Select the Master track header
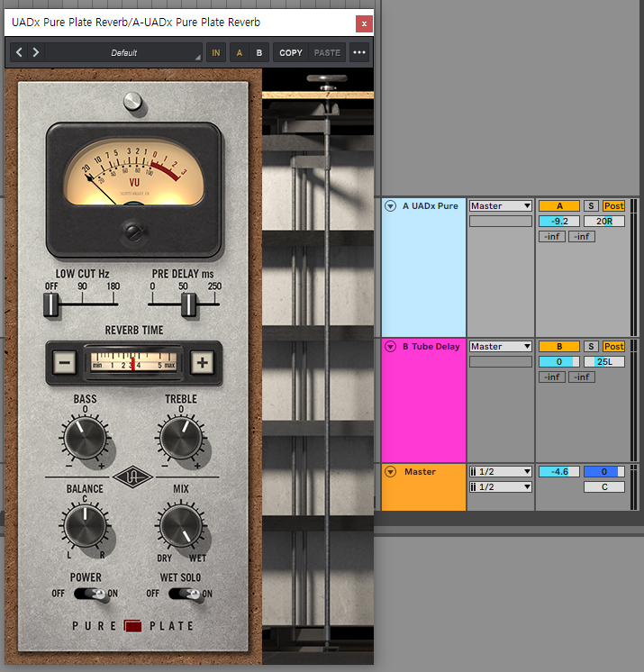This screenshot has width=644, height=672. pyautogui.click(x=423, y=486)
